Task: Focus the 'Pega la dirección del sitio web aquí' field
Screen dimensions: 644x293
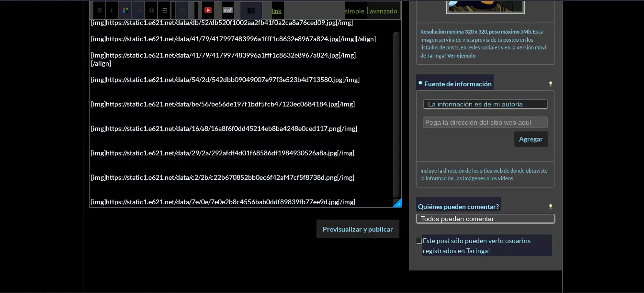Action: point(486,122)
